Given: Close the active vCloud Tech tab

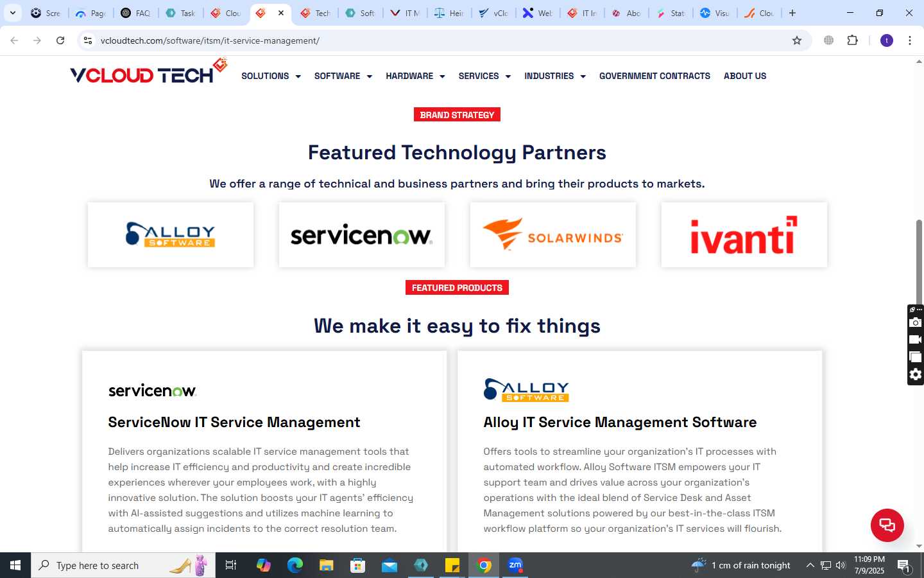Looking at the screenshot, I should pyautogui.click(x=281, y=13).
